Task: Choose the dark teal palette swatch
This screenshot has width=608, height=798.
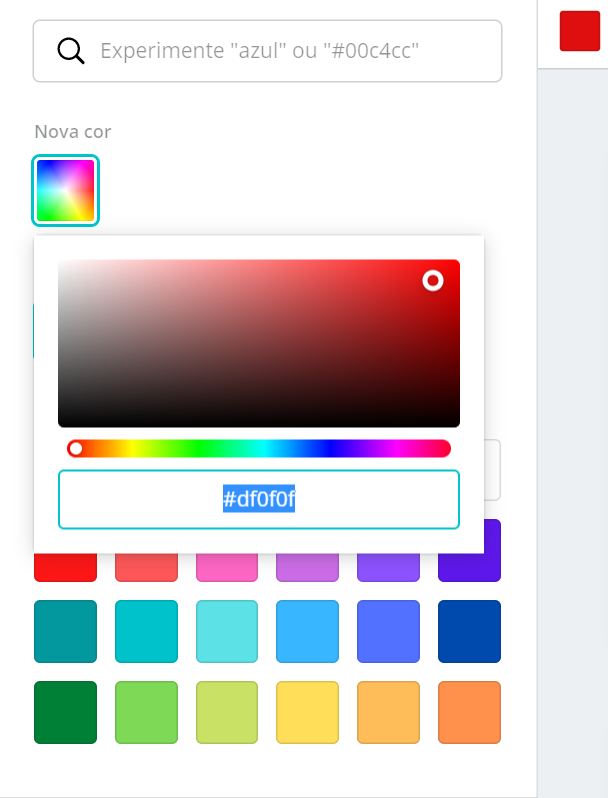Action: coord(66,632)
